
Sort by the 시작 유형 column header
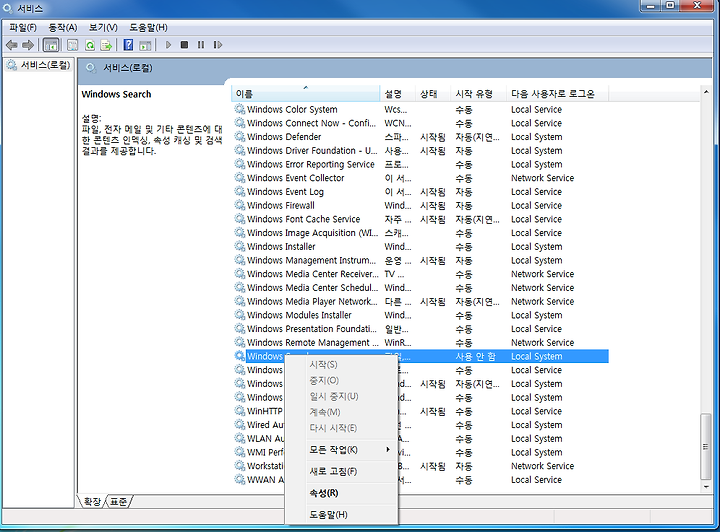[478, 94]
